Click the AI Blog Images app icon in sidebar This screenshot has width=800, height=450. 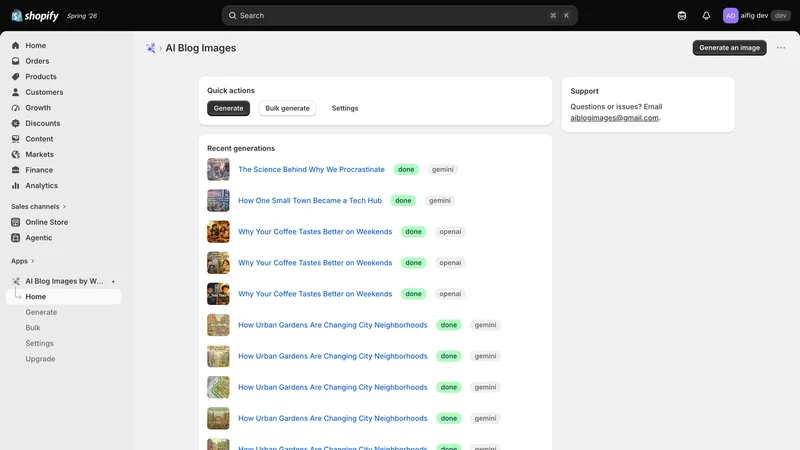pos(15,281)
